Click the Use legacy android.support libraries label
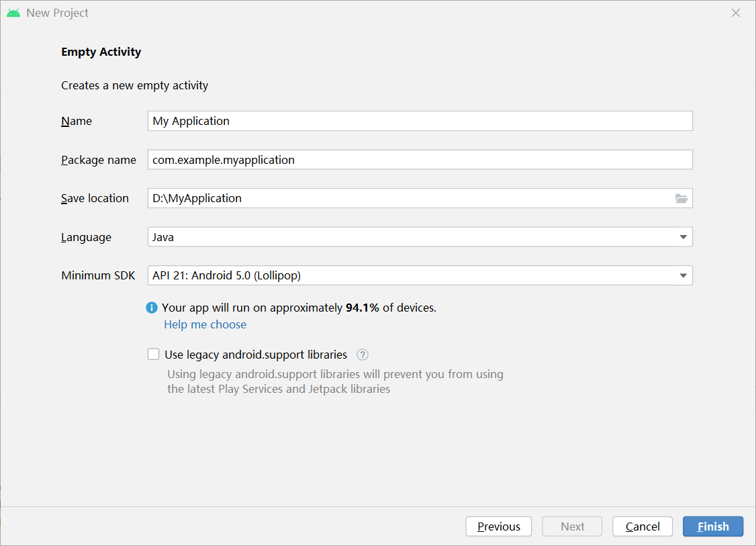The height and width of the screenshot is (546, 756). [256, 355]
